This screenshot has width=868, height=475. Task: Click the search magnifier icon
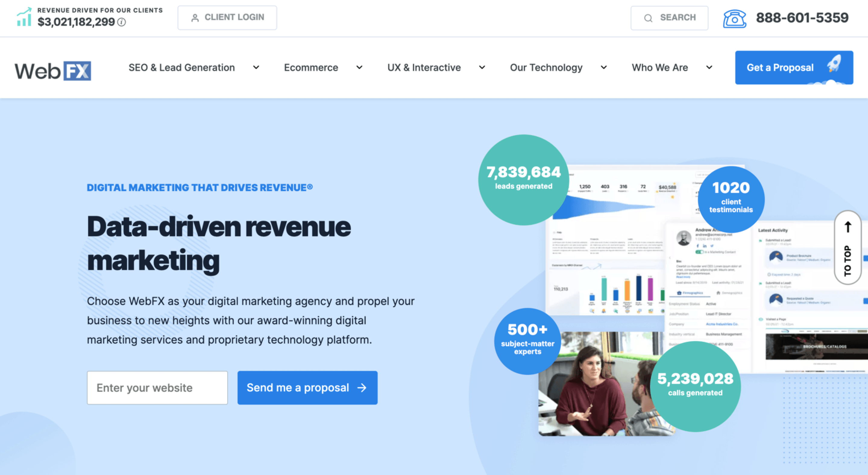coord(648,17)
